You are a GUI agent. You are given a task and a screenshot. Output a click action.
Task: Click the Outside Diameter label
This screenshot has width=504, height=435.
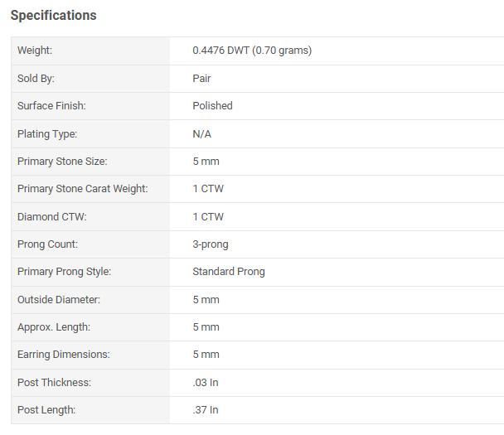click(x=57, y=300)
